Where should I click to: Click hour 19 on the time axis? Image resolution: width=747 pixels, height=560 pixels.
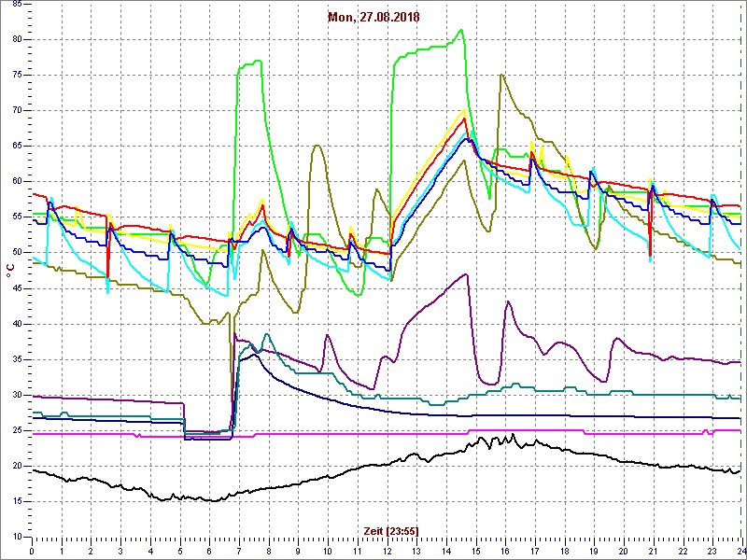click(x=593, y=551)
